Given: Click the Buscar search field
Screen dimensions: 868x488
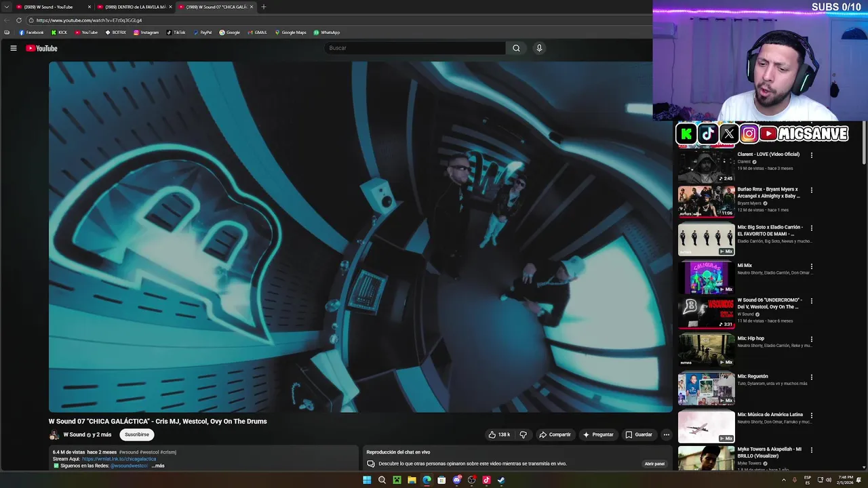Looking at the screenshot, I should click(x=415, y=48).
